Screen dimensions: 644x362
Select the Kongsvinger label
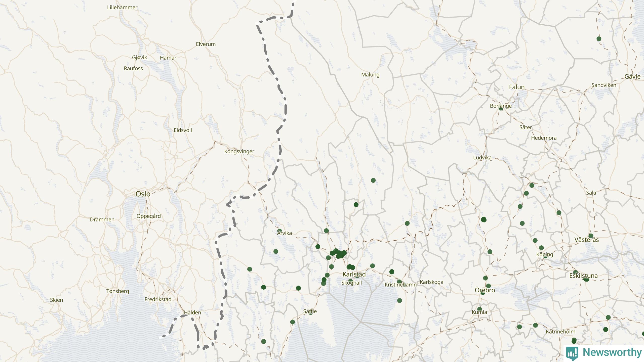[239, 152]
